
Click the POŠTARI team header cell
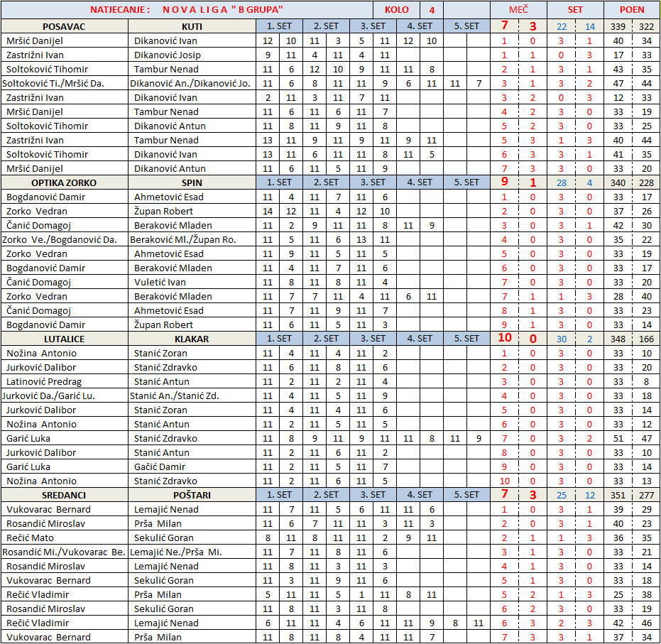click(x=192, y=495)
